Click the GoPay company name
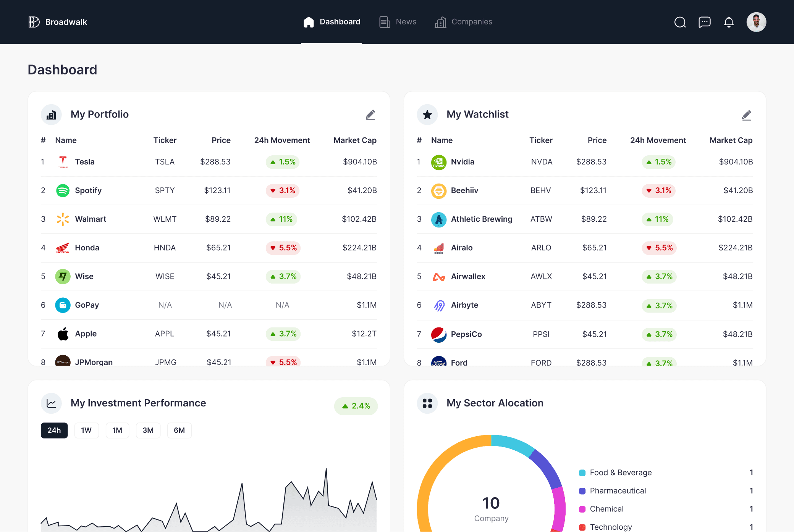 (x=87, y=305)
